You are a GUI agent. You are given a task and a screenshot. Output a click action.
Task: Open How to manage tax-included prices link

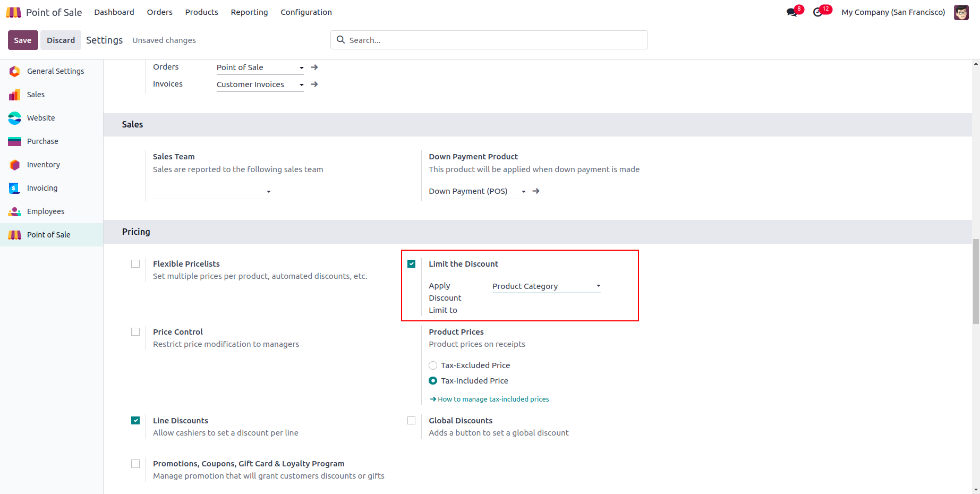(493, 399)
